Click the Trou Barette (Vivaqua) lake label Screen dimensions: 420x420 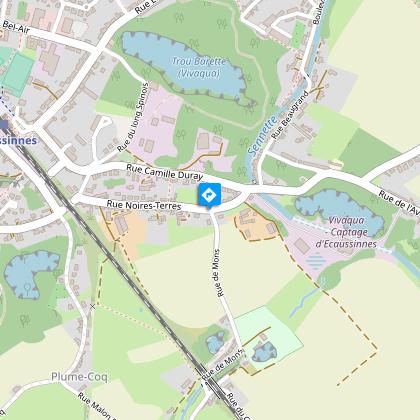(x=199, y=67)
